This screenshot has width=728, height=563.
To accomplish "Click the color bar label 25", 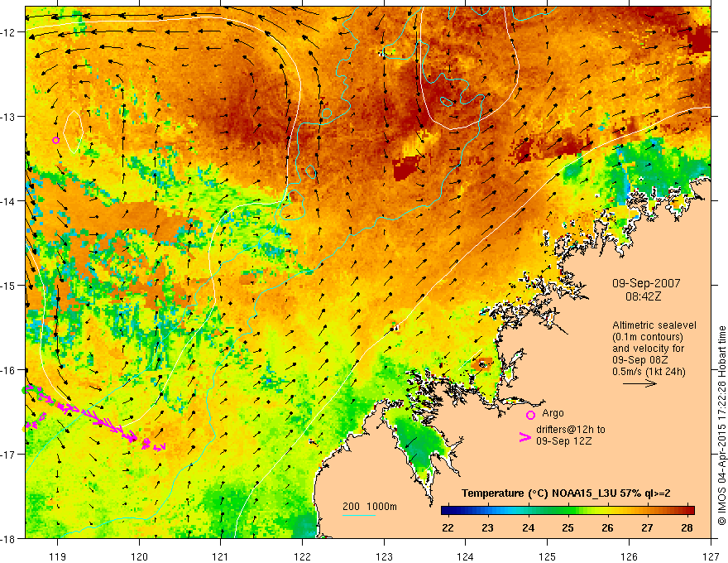I will [x=568, y=527].
